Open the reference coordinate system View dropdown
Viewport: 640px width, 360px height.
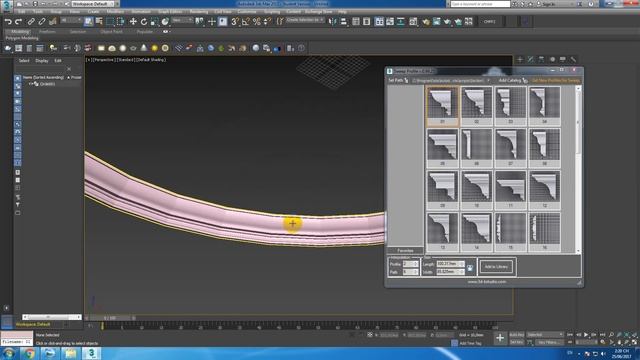tap(182, 20)
